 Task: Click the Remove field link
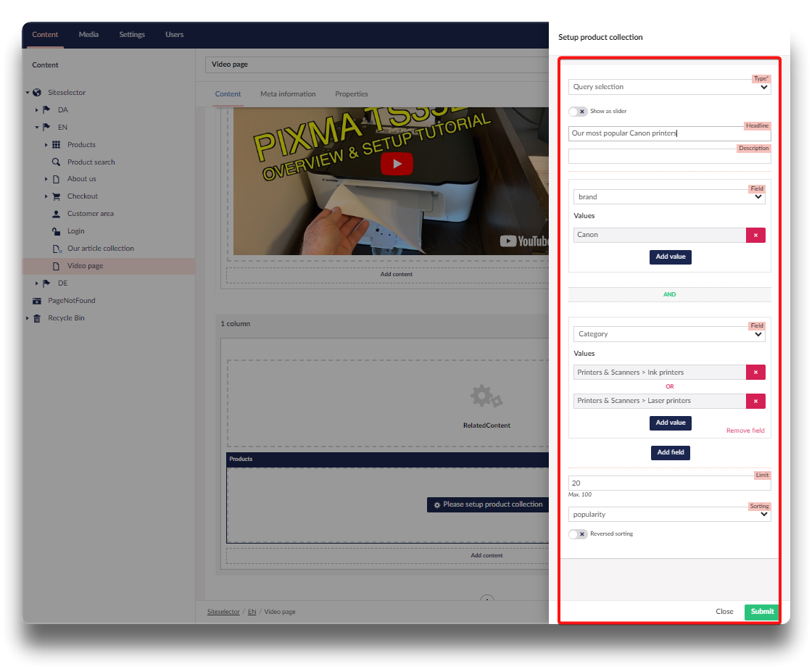tap(745, 431)
